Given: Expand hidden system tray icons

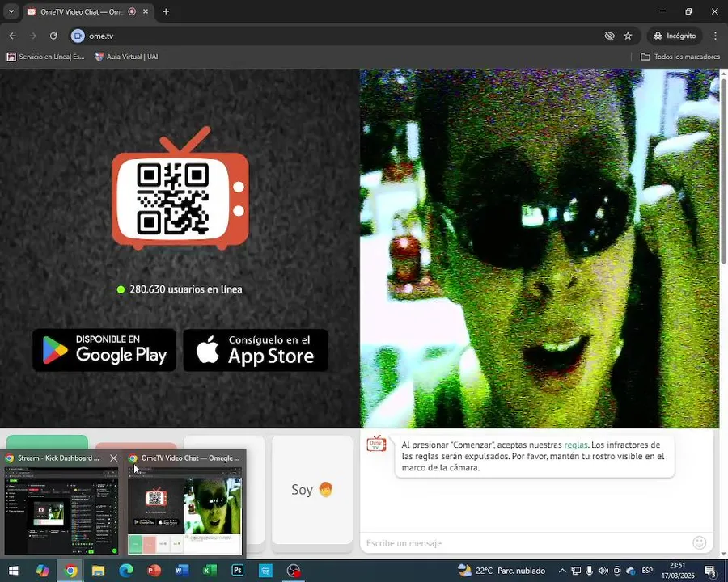Looking at the screenshot, I should [x=562, y=571].
